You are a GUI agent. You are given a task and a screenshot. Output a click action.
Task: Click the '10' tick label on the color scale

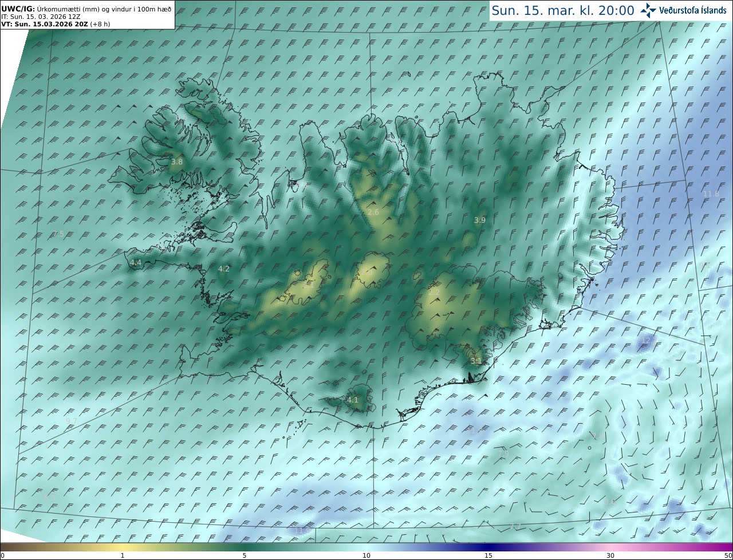[366, 555]
